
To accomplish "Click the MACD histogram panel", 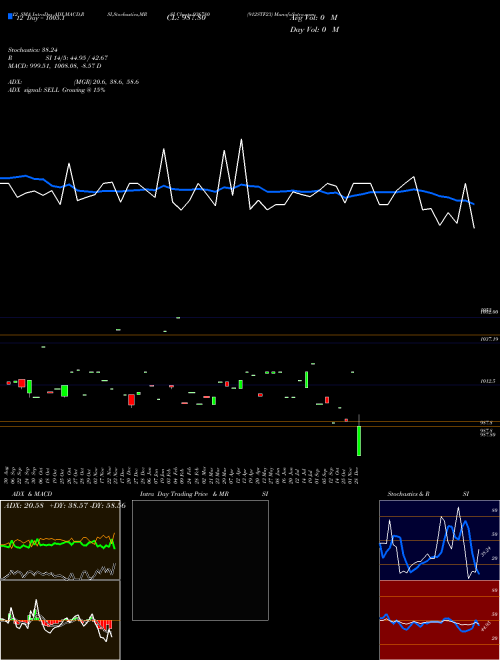I will tap(60, 620).
